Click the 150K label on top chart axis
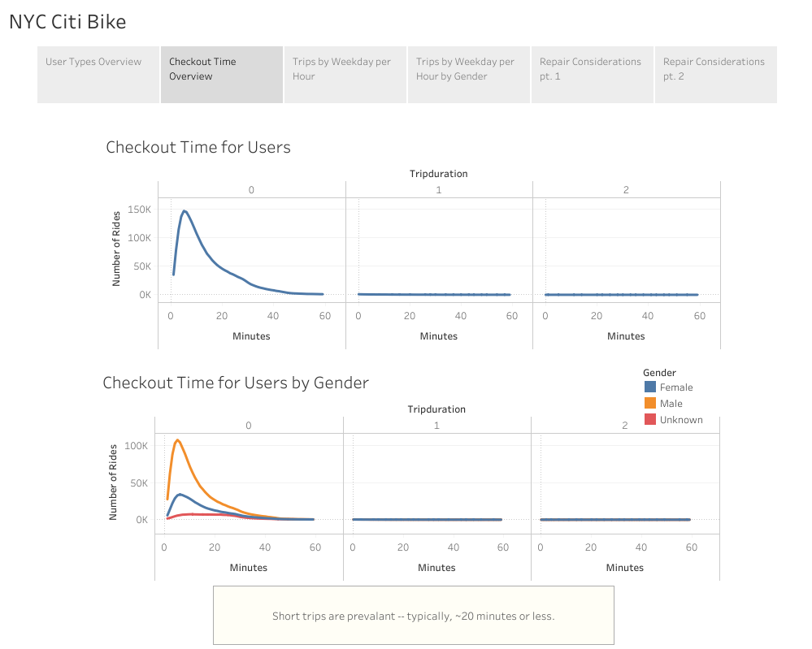Image resolution: width=812 pixels, height=649 pixels. click(139, 210)
